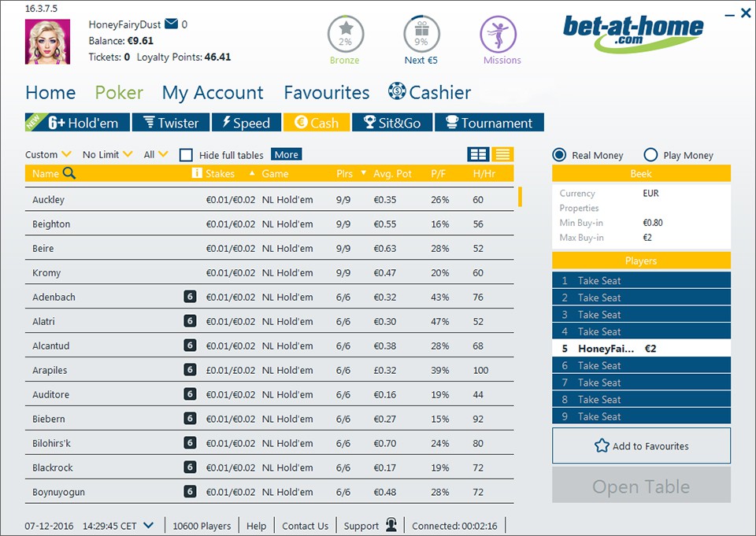Click the HoneyFairyDust avatar picture
This screenshot has width=756, height=536.
click(48, 42)
